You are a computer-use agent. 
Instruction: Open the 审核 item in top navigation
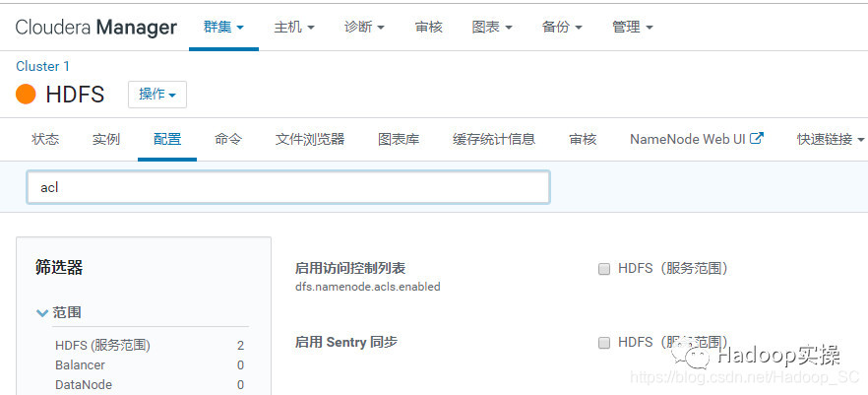click(x=428, y=27)
